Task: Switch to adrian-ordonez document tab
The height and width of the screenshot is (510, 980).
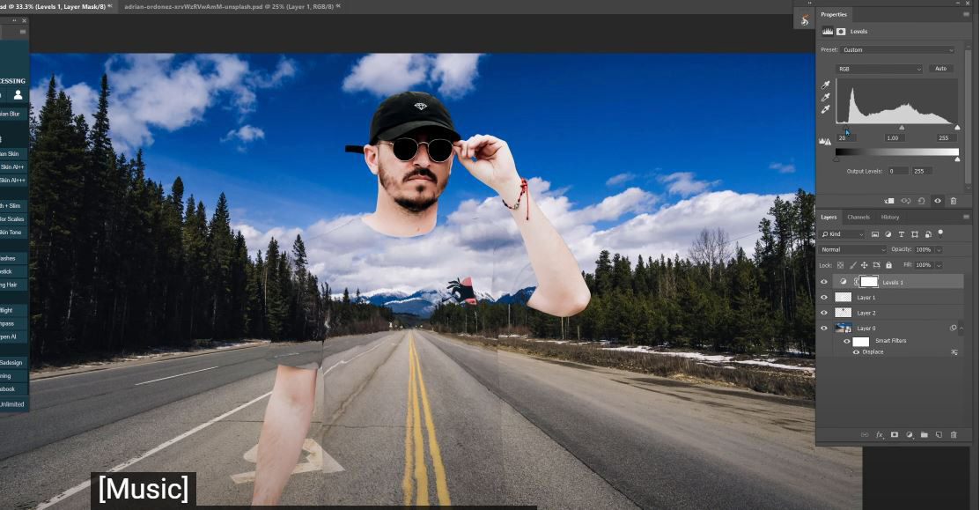Action: click(228, 6)
